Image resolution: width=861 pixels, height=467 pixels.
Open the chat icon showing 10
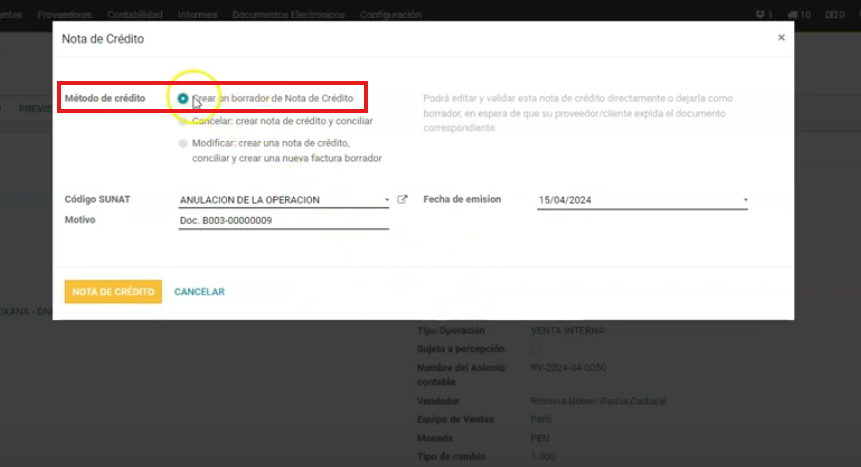[799, 15]
